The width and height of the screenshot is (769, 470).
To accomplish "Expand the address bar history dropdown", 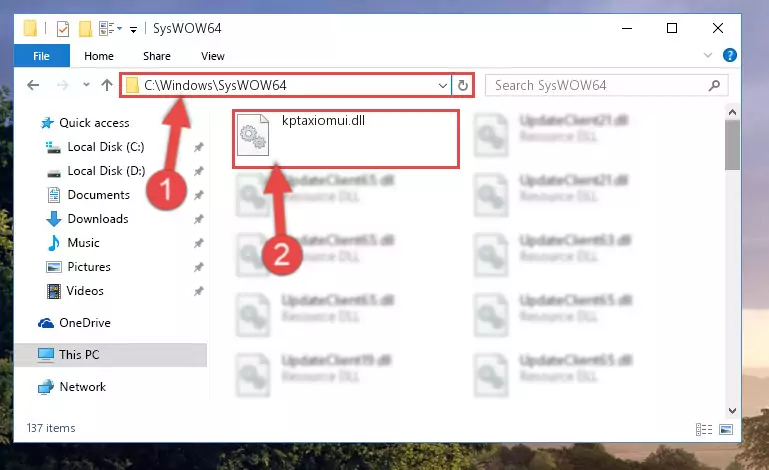I will tap(442, 85).
